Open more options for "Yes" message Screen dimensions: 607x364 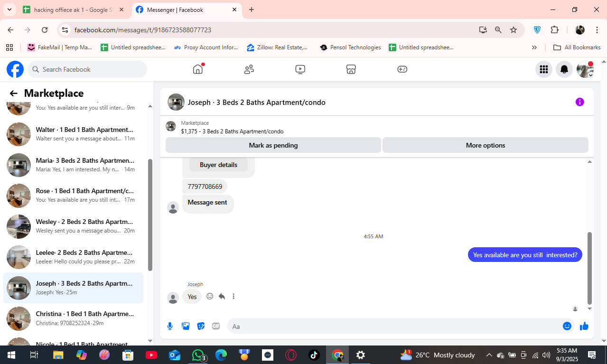[x=233, y=296]
